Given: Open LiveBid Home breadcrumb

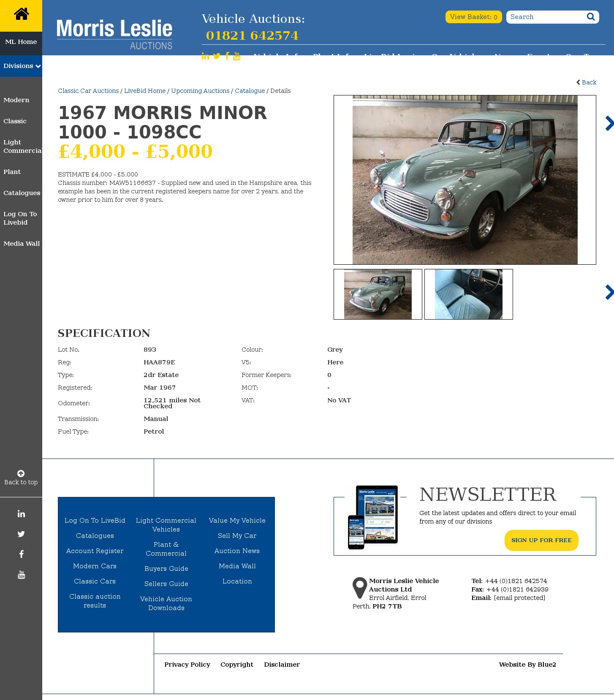Looking at the screenshot, I should [145, 91].
